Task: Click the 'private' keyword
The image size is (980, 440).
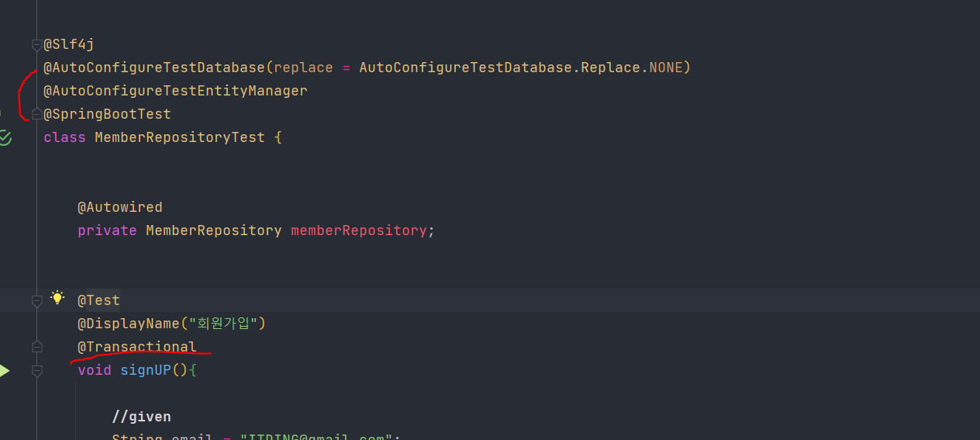Action: coord(107,230)
